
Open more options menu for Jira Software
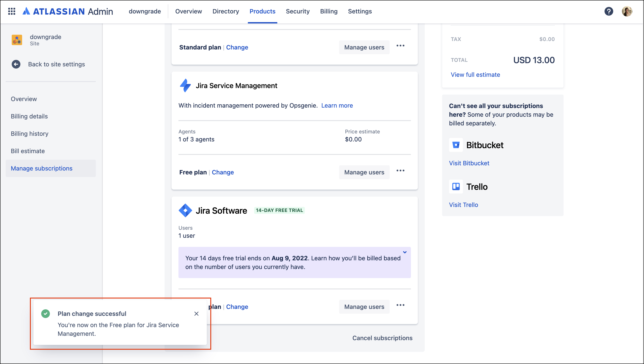pos(400,305)
